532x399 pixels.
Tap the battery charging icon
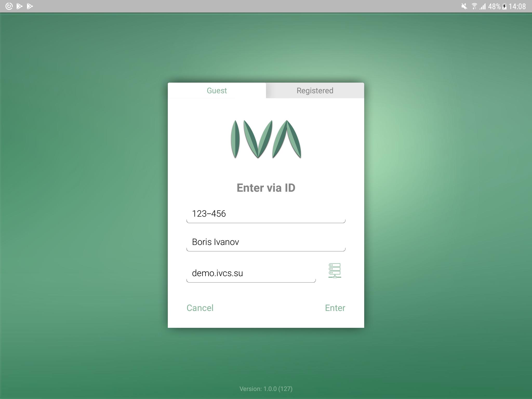(504, 6)
